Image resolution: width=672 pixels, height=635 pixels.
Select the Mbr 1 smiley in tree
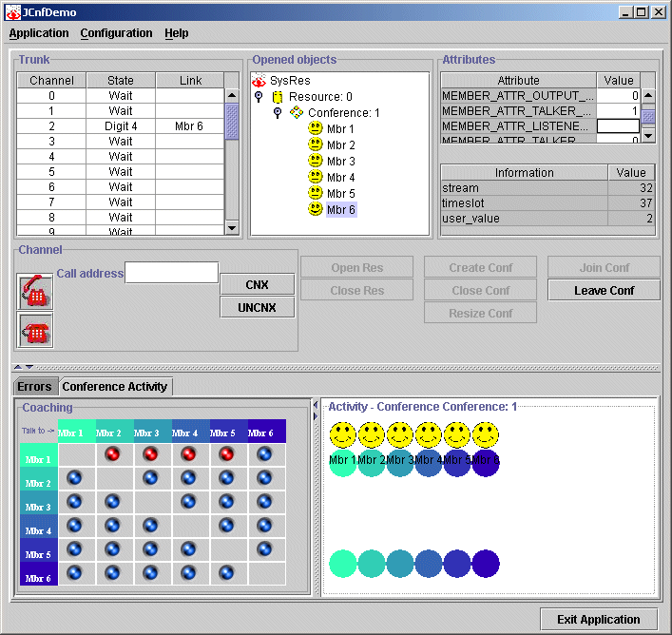pyautogui.click(x=316, y=129)
